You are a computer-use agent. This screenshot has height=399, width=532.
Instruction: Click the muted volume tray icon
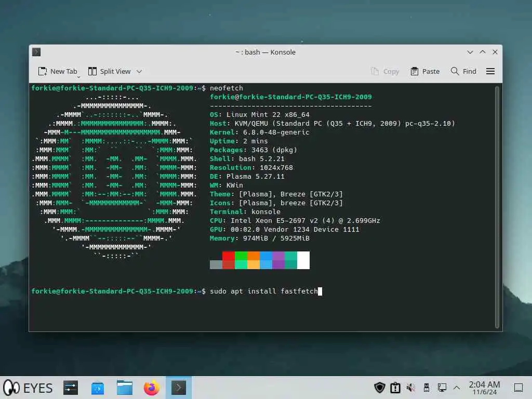pyautogui.click(x=411, y=388)
